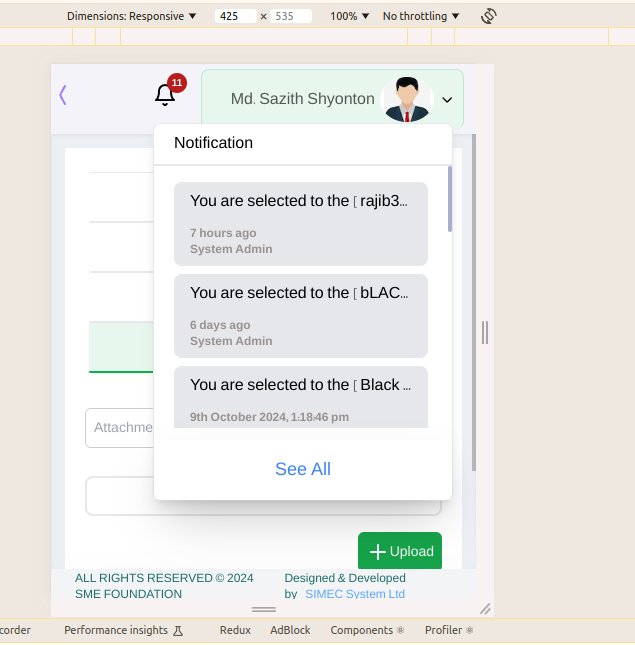The image size is (635, 645).
Task: Click the user avatar picture
Action: click(x=407, y=100)
